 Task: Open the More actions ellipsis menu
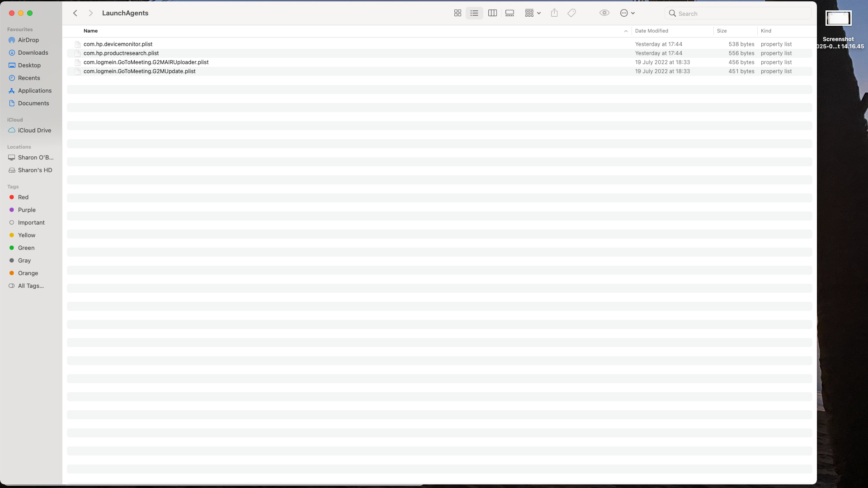[627, 13]
